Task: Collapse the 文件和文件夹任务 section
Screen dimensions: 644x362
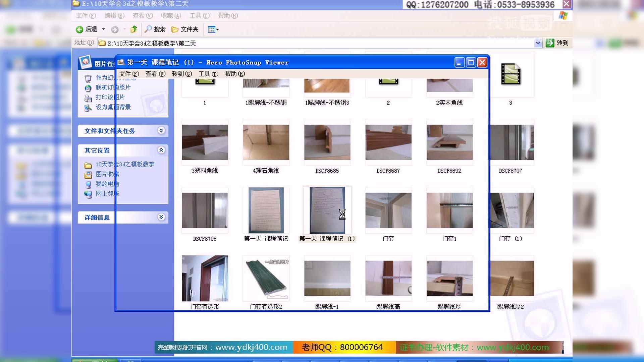Action: (x=161, y=131)
